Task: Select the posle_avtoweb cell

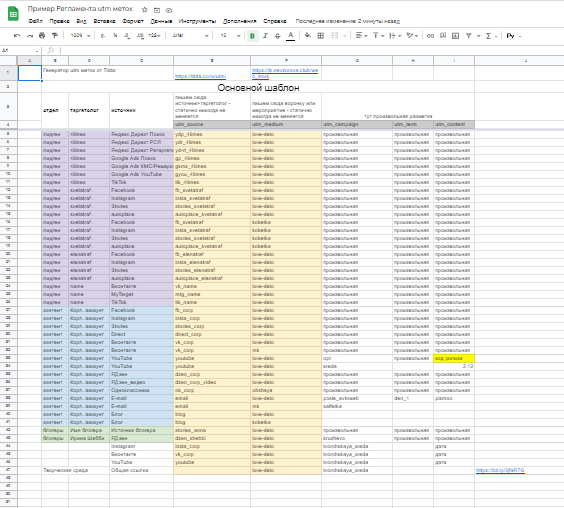Action: click(x=357, y=398)
